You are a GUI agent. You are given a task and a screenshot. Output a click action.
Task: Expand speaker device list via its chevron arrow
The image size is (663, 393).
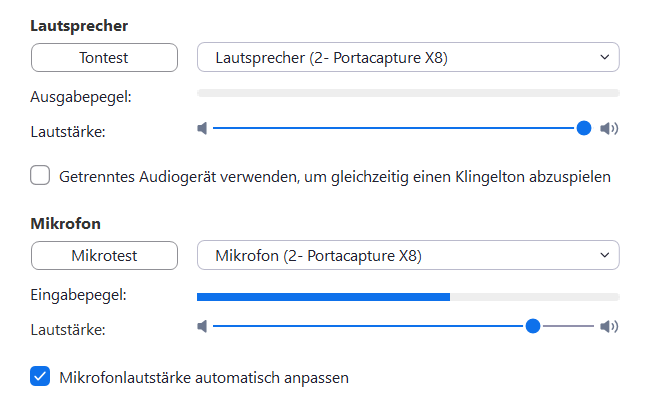[605, 57]
